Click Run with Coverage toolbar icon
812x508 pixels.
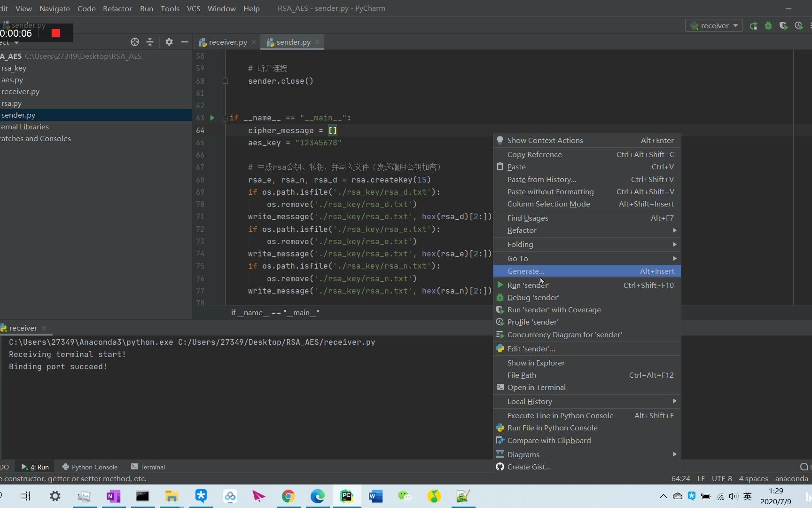tap(783, 26)
